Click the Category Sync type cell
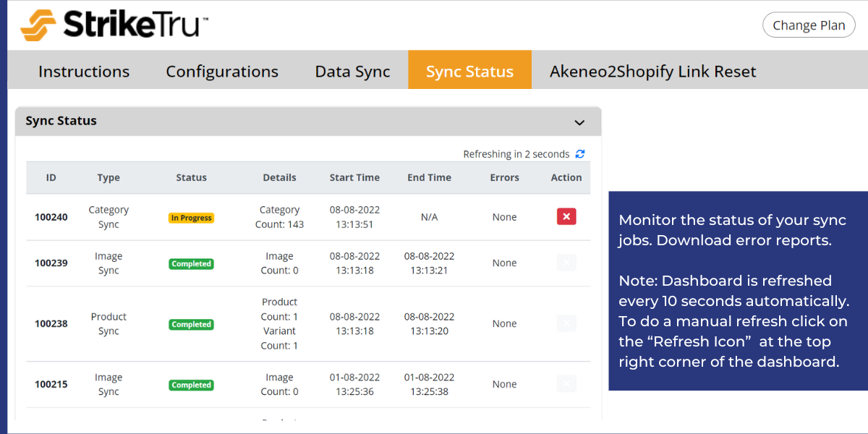The width and height of the screenshot is (868, 434). click(109, 217)
